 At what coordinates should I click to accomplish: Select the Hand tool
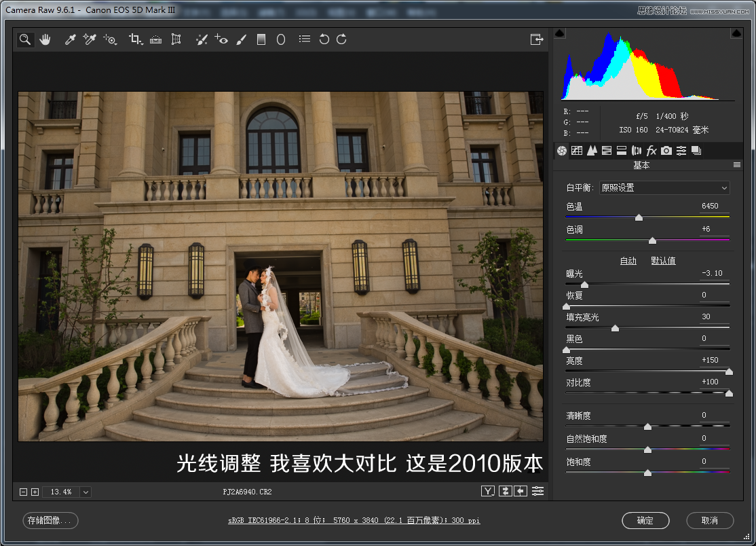point(45,39)
